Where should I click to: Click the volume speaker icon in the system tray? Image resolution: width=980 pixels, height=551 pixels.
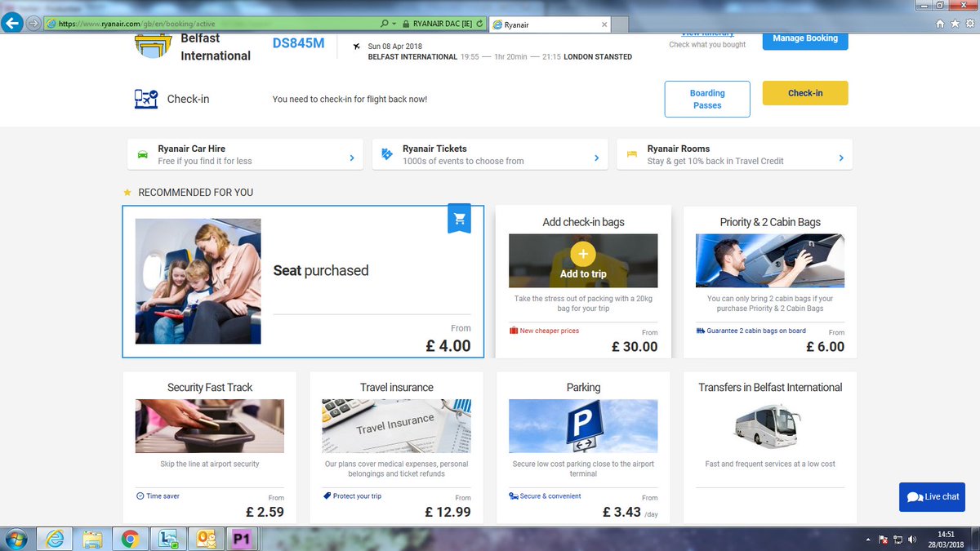click(x=912, y=540)
